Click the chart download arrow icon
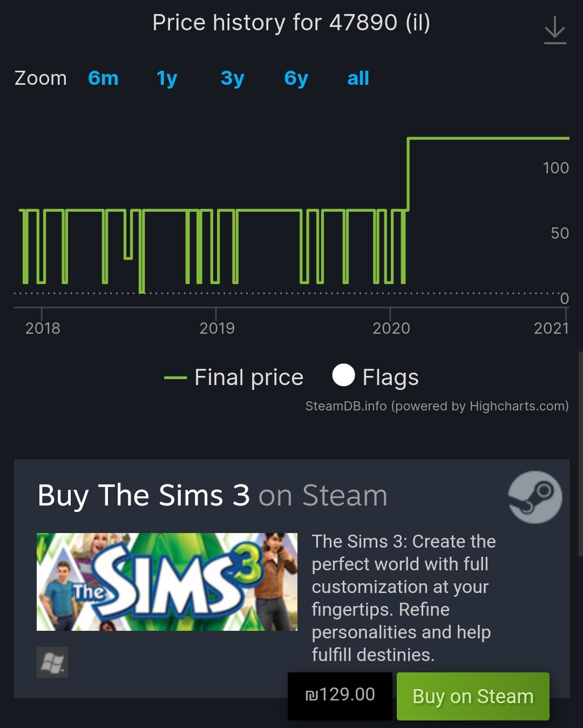The height and width of the screenshot is (728, 583). (x=555, y=30)
